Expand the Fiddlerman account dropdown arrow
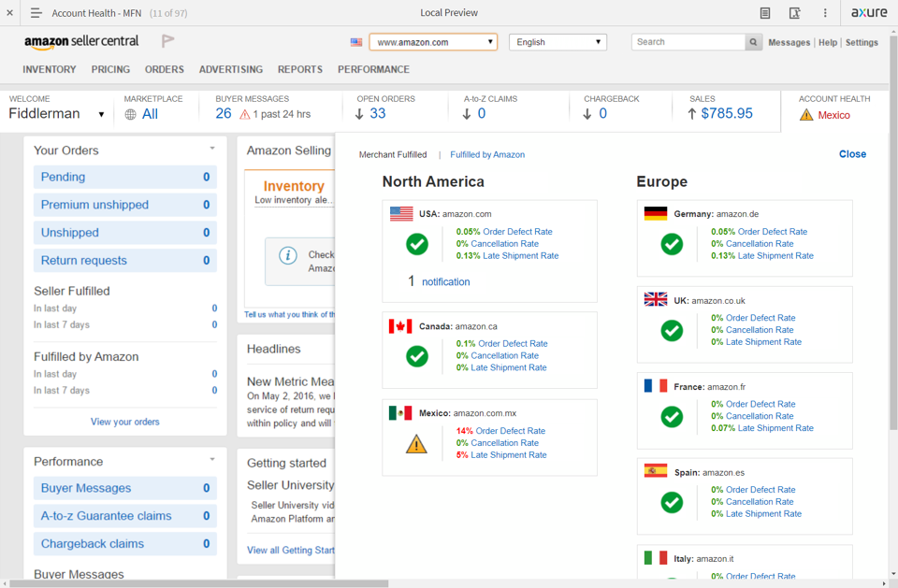This screenshot has width=898, height=588. (101, 114)
